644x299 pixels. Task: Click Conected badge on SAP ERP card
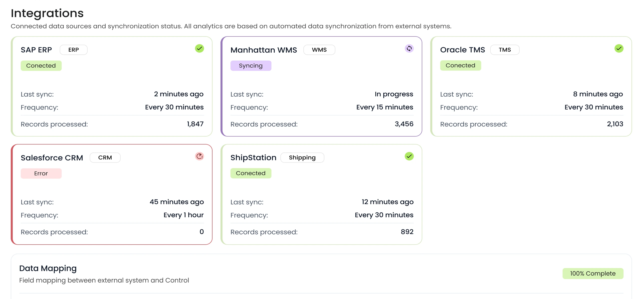(41, 66)
